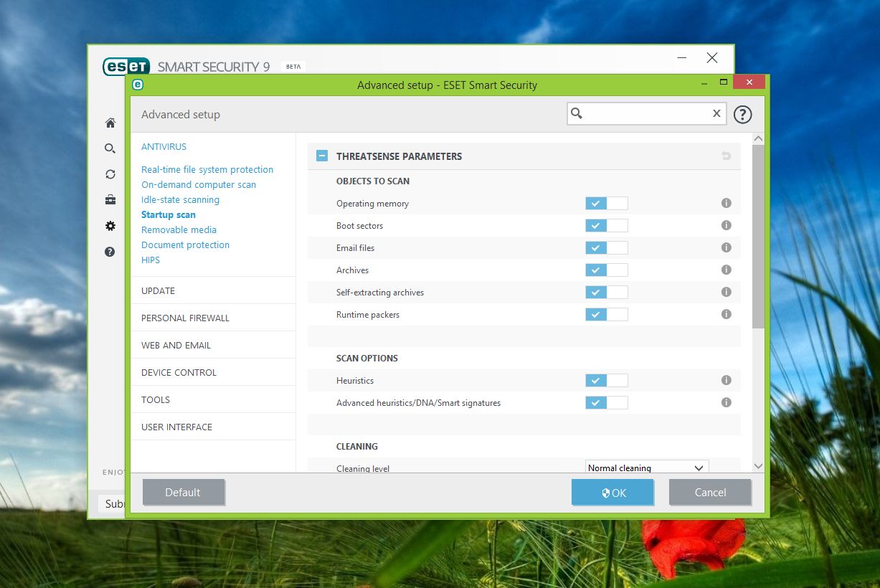Close the ESET Smart Security 9 main window

pos(711,58)
